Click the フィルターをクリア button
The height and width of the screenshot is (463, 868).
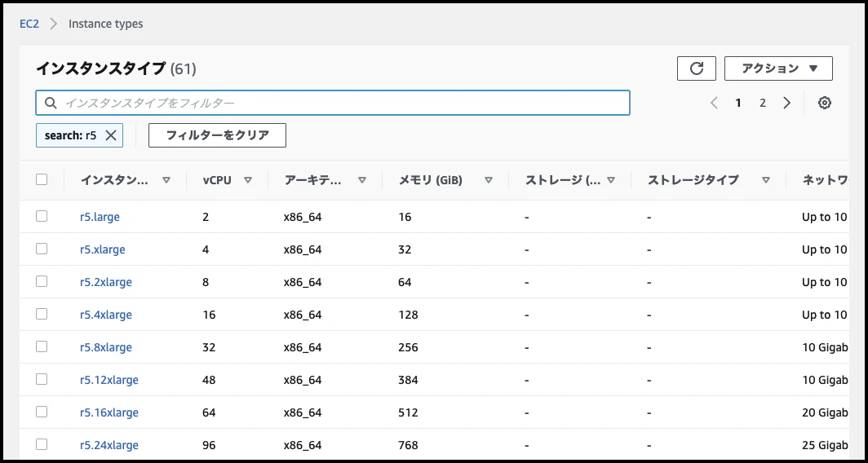click(x=217, y=135)
